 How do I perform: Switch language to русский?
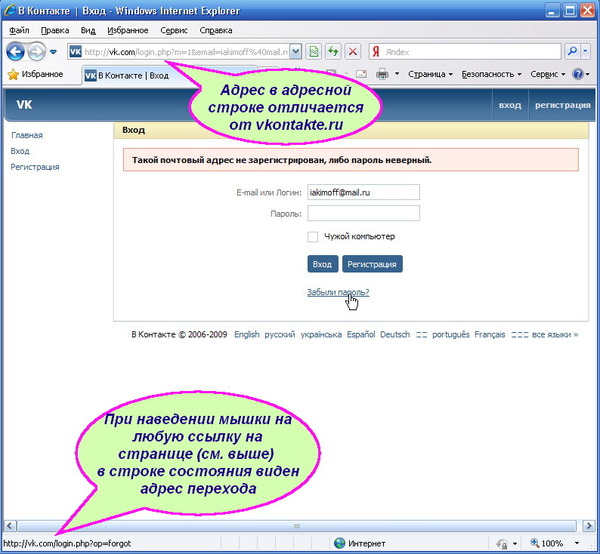coord(280,334)
